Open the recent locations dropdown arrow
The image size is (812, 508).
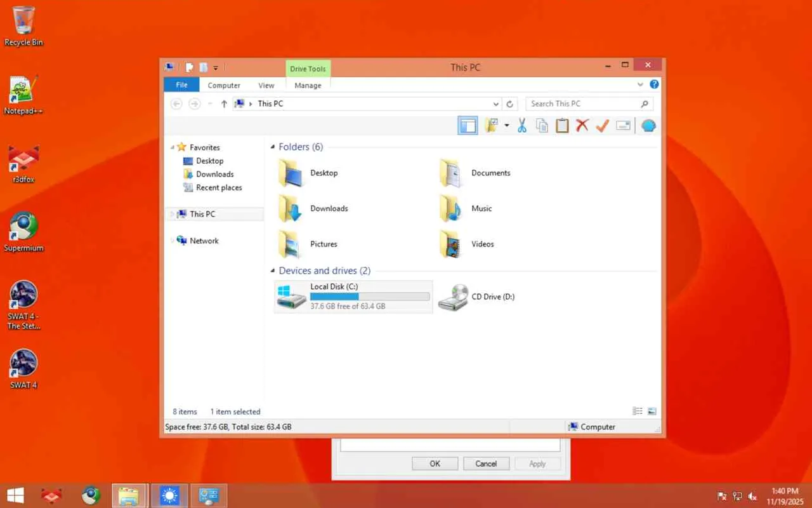point(209,104)
